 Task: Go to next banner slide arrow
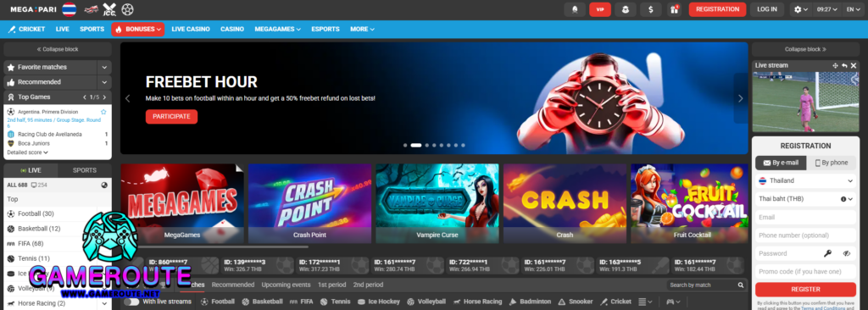[741, 98]
